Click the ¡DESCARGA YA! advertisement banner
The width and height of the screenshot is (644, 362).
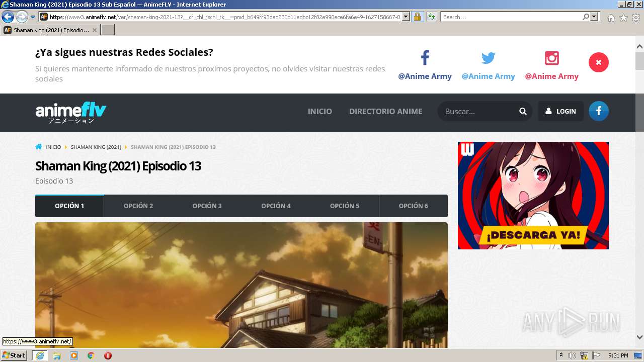coord(533,196)
